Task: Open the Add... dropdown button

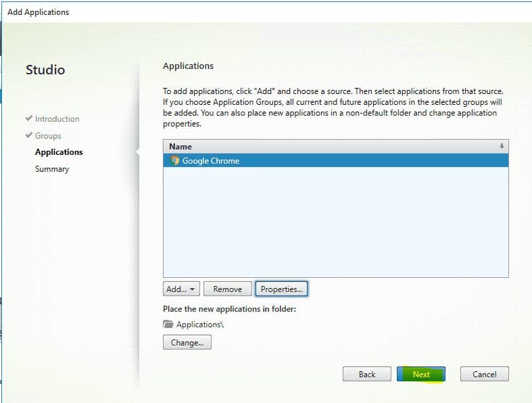Action: point(181,289)
